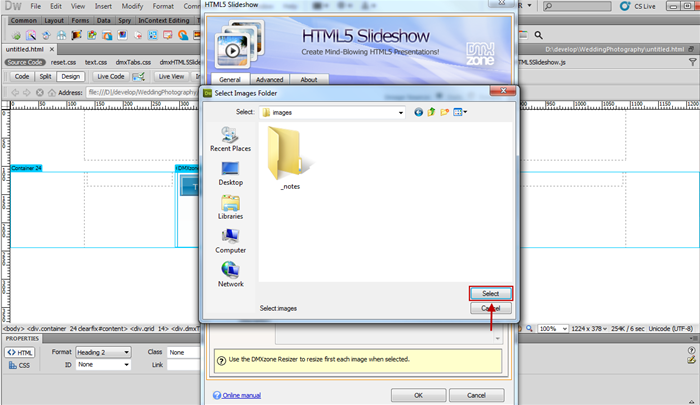The width and height of the screenshot is (700, 405).
Task: Click the Select button in folder dialog
Action: click(491, 293)
